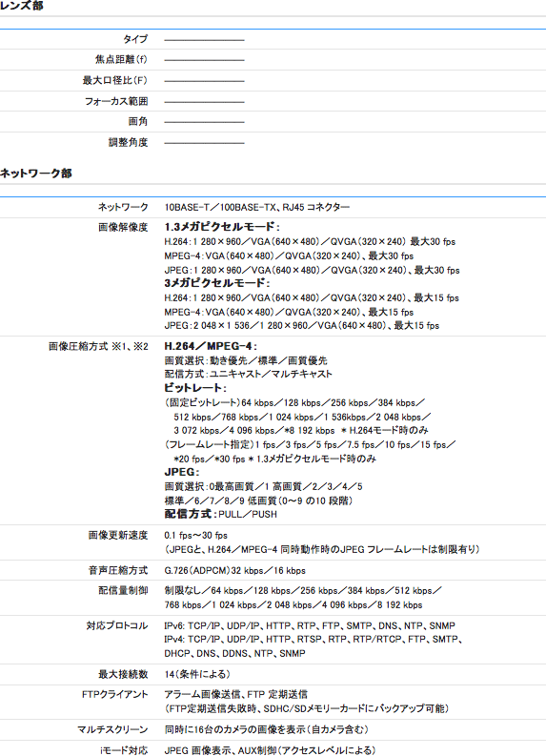Select the 焦点距離(f) row label

pos(121,59)
